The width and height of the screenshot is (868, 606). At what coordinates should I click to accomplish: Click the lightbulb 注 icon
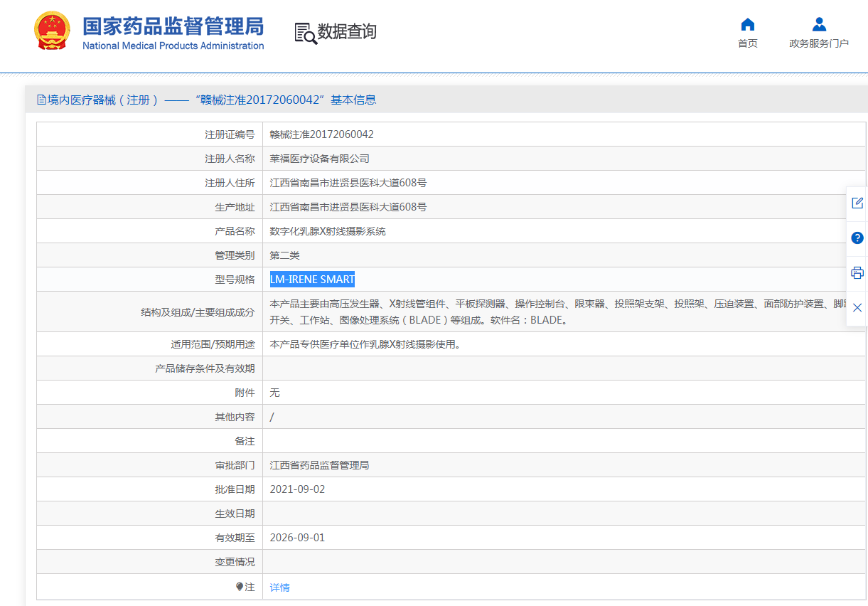240,587
